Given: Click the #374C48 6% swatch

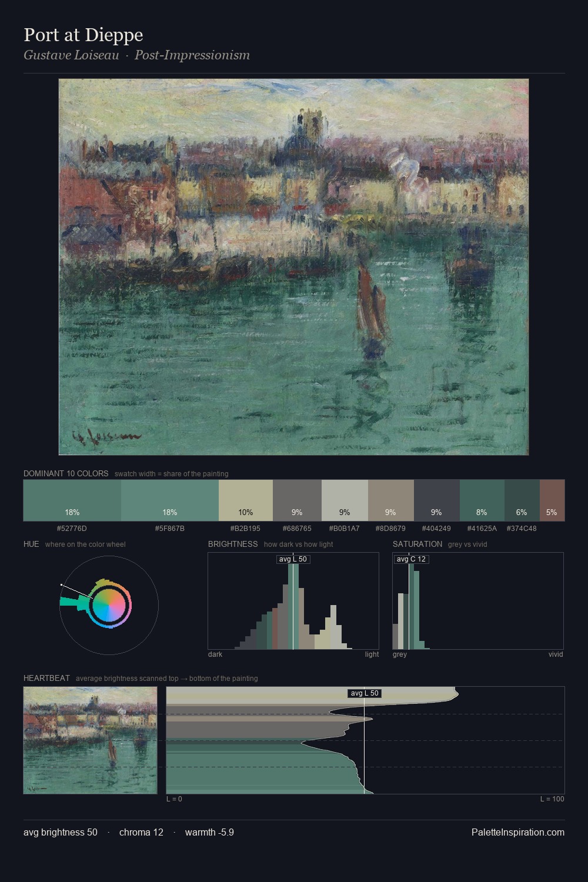Looking at the screenshot, I should pos(522,500).
